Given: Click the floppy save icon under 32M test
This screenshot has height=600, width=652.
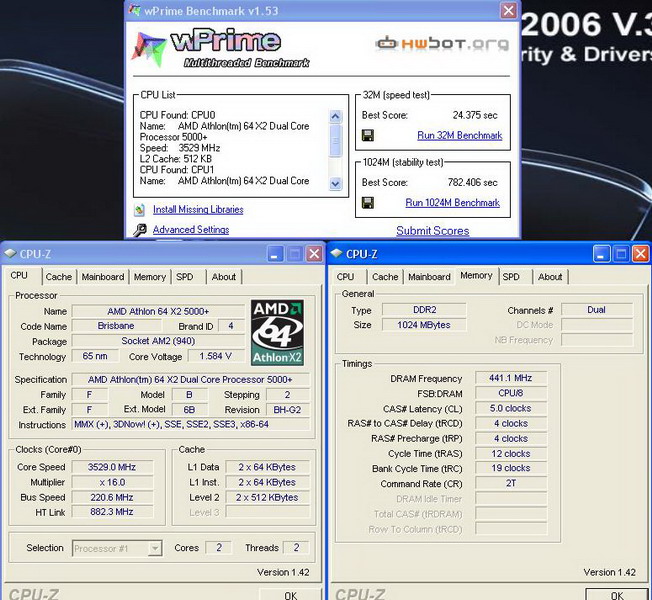Looking at the screenshot, I should tap(368, 135).
